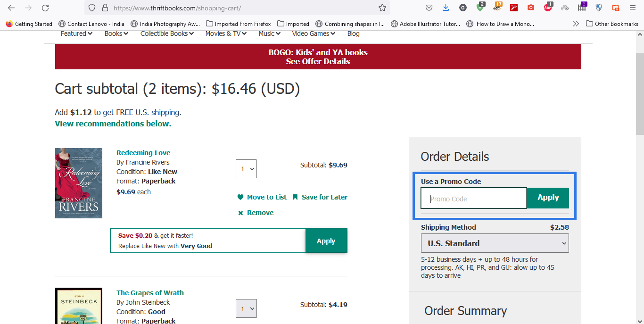Image resolution: width=644 pixels, height=324 pixels.
Task: Apply the promo code
Action: click(548, 198)
